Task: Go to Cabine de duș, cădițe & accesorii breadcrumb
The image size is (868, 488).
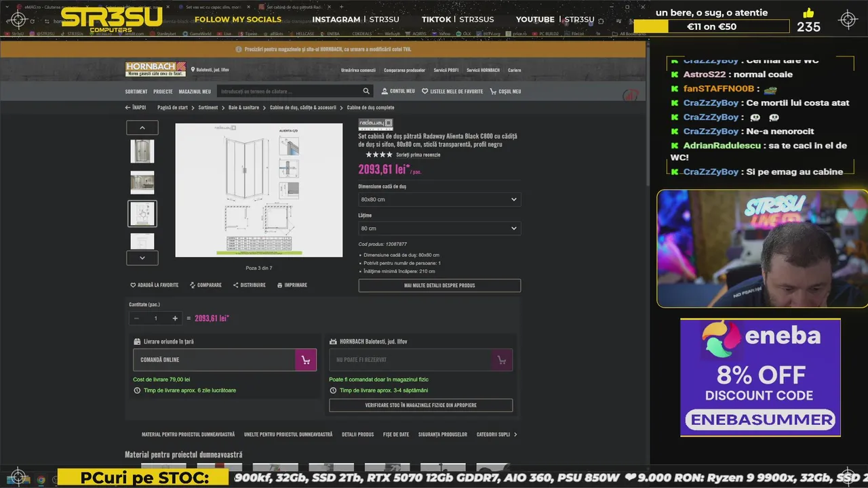Action: 303,107
